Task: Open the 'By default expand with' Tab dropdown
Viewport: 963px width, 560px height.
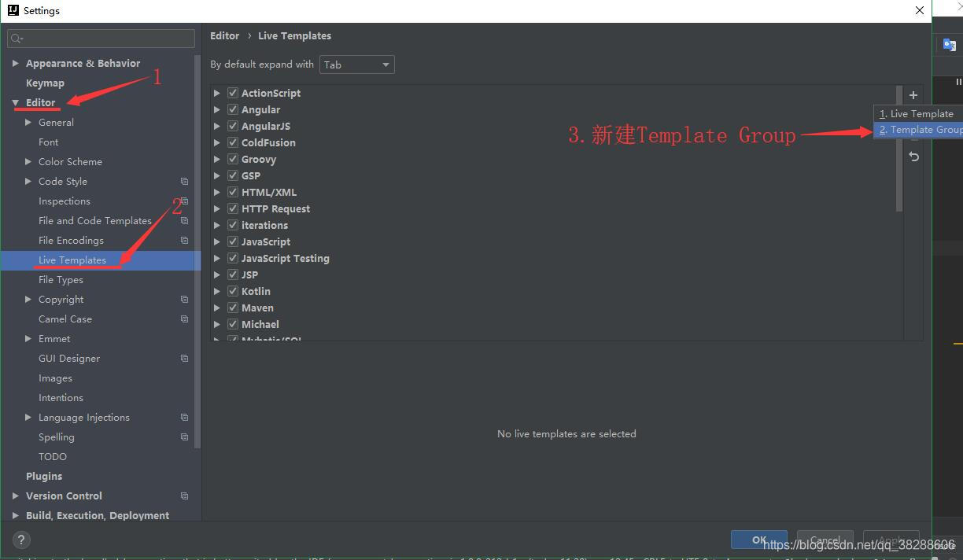Action: point(357,64)
